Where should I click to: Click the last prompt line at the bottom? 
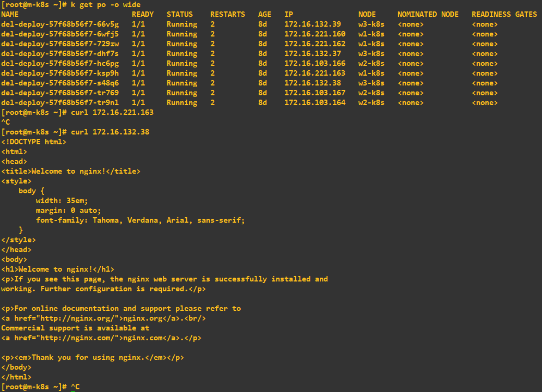[x=40, y=387]
